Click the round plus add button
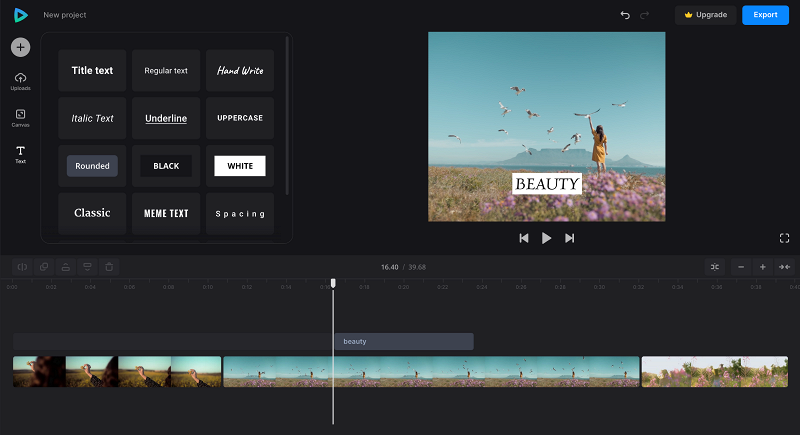This screenshot has height=435, width=800. [x=20, y=47]
